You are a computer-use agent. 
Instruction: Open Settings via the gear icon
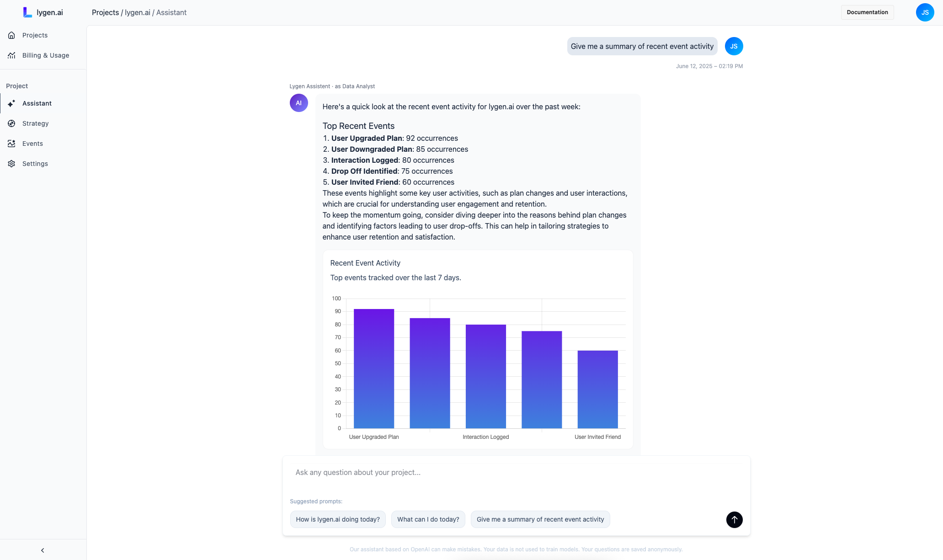click(12, 164)
